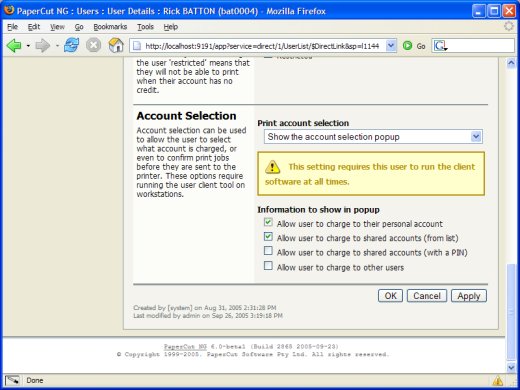Click the Account Selection heading
Screen dimensions: 520x390
[x=186, y=116]
